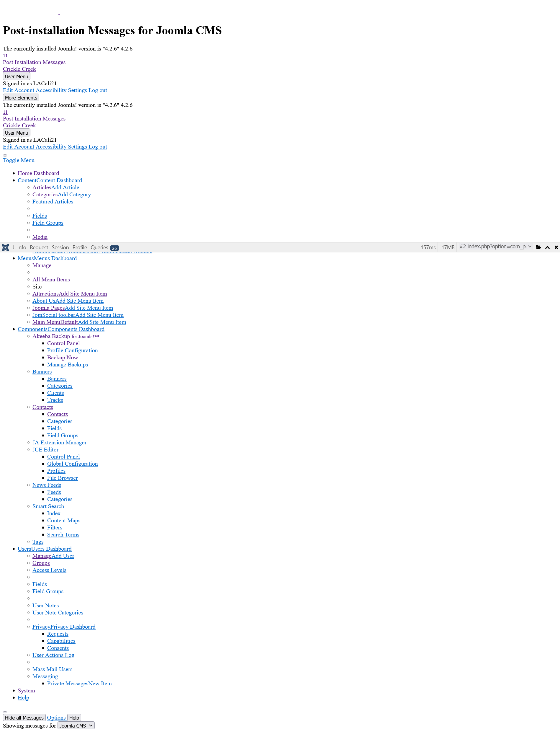Image resolution: width=560 pixels, height=742 pixels.
Task: Open the Tracks link under Banners
Action: click(x=55, y=400)
